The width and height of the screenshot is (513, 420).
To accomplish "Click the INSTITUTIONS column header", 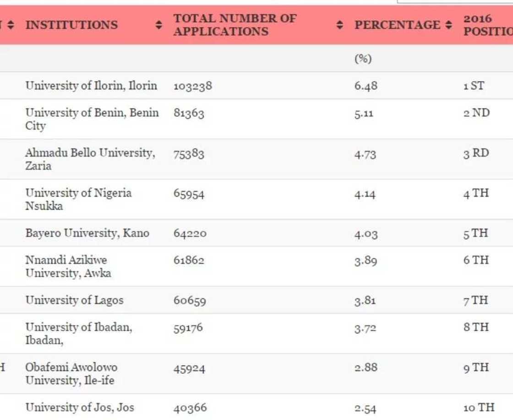I will click(x=71, y=25).
